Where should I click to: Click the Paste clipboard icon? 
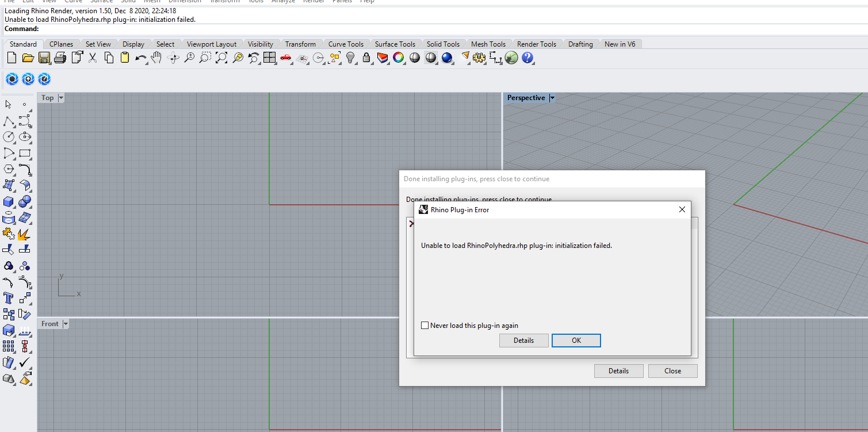125,58
